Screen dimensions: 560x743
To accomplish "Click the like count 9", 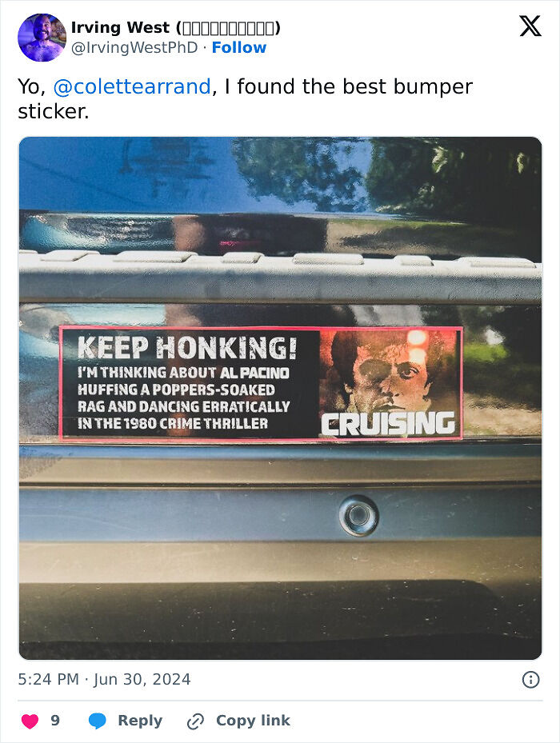I will pyautogui.click(x=55, y=721).
